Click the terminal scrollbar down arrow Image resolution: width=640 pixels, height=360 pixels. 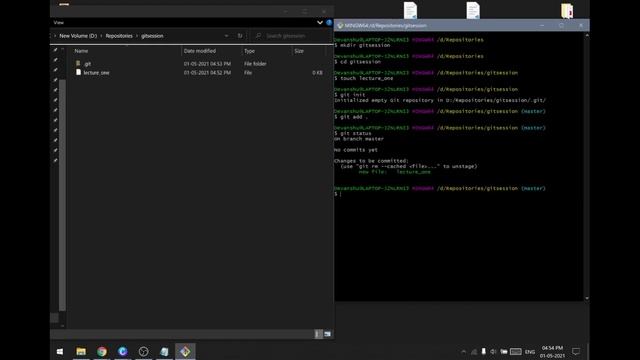coord(587,298)
